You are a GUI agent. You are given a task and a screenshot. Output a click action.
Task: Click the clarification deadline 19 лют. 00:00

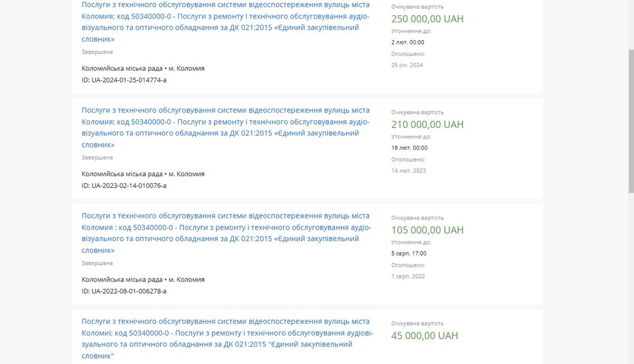pos(409,148)
